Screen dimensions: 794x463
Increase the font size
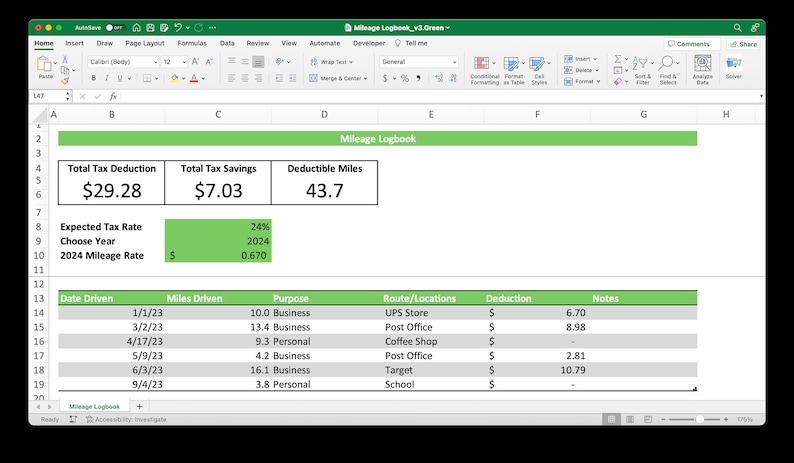tap(197, 62)
